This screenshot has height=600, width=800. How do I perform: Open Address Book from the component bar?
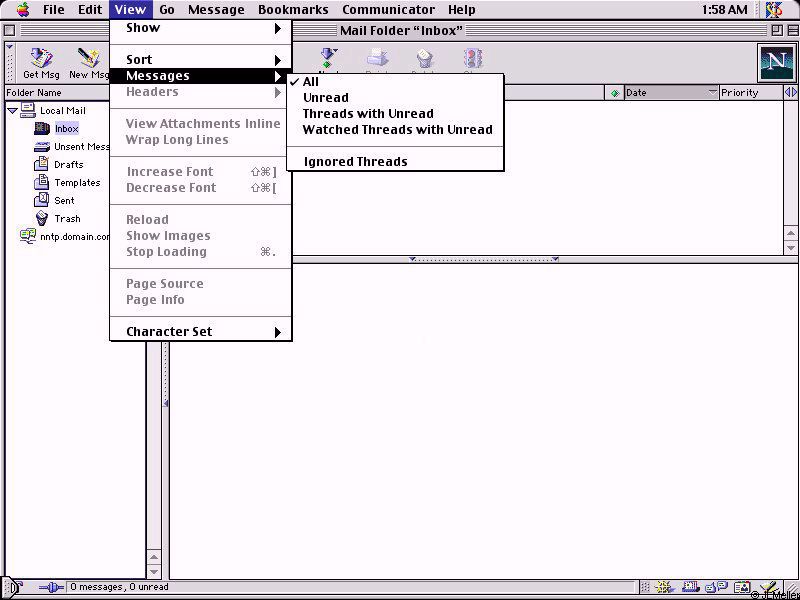coord(743,587)
